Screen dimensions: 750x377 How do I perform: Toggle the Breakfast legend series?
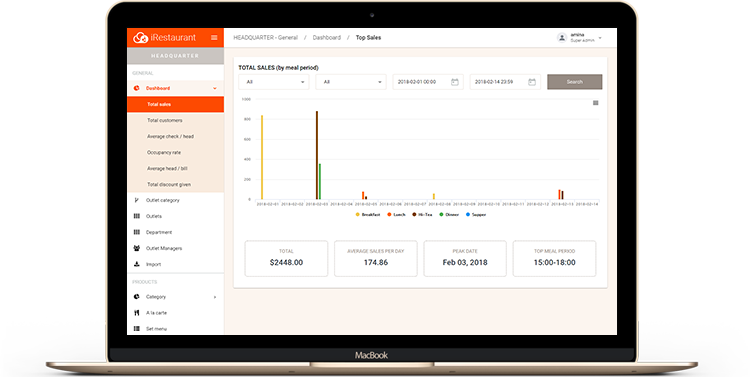(367, 215)
